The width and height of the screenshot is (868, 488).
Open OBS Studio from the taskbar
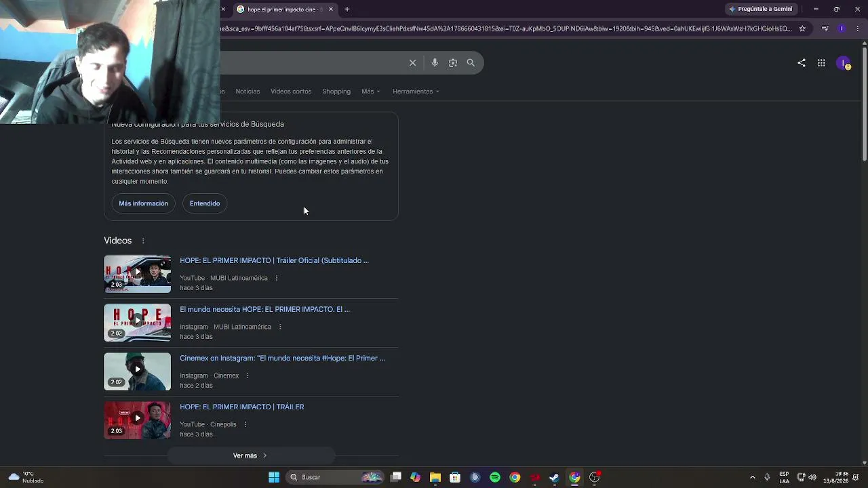[594, 477]
